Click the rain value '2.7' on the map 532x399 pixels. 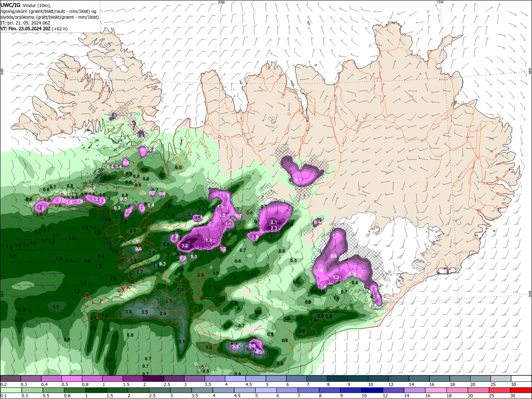pos(140,272)
